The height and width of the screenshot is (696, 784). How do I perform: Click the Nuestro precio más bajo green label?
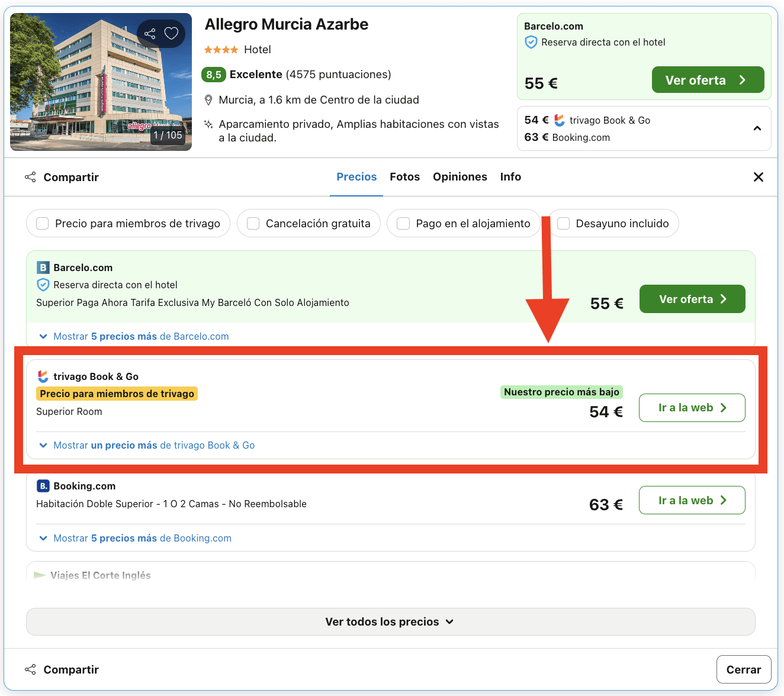pyautogui.click(x=561, y=392)
